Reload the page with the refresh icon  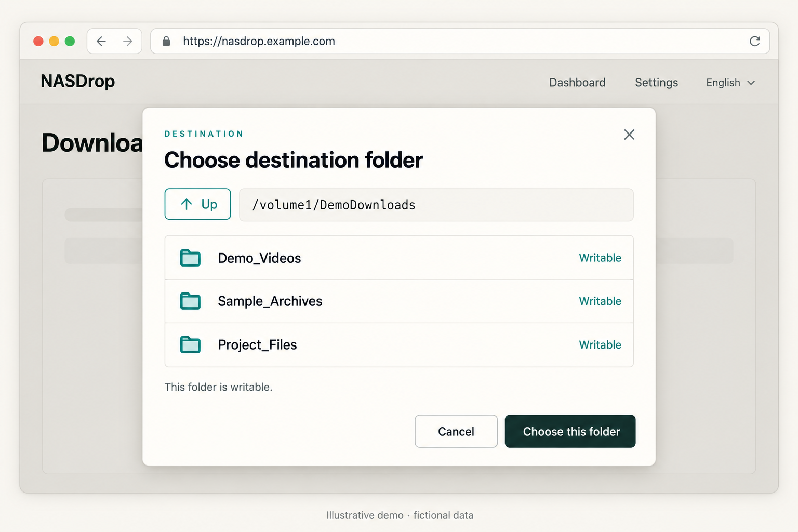pyautogui.click(x=755, y=41)
